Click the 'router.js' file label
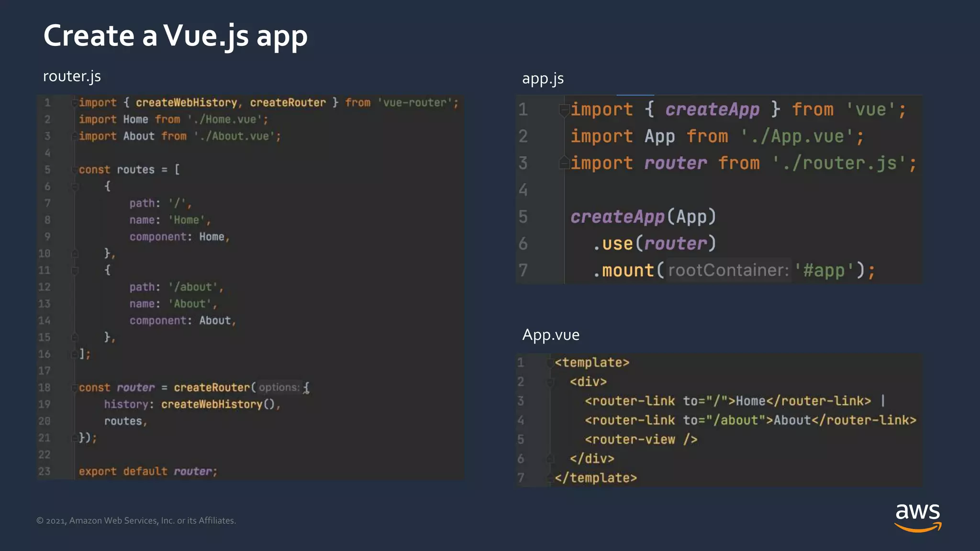Viewport: 980px width, 551px height. pyautogui.click(x=72, y=76)
